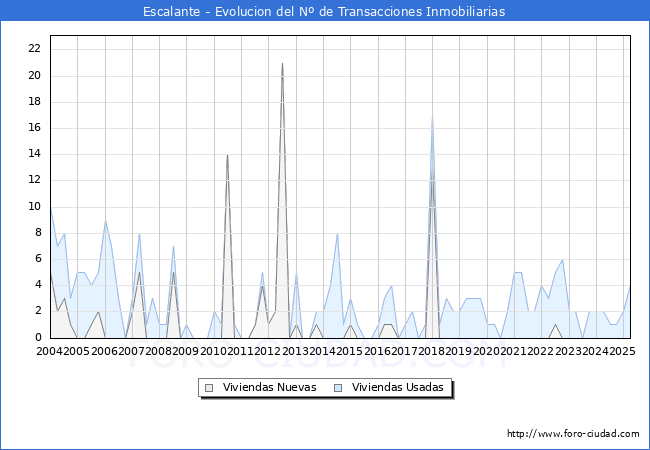
Task: Click the 2020 year label
Action: [x=487, y=351]
